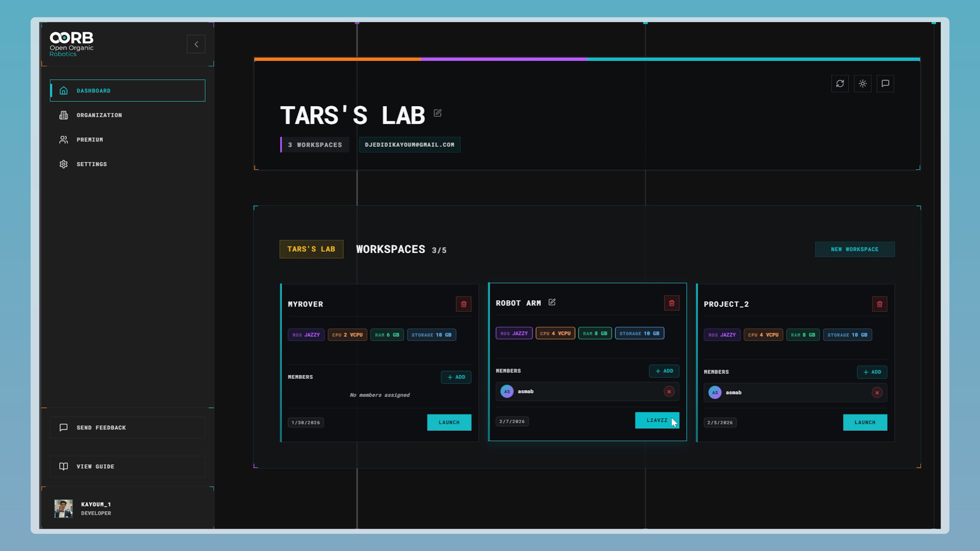Screen dimensions: 980x551
Task: Select the TARS'S LAB workspace filter badge
Action: 311,249
